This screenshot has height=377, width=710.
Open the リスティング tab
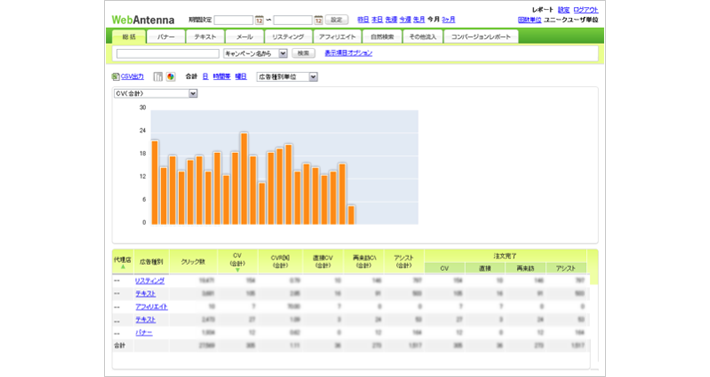click(x=288, y=37)
